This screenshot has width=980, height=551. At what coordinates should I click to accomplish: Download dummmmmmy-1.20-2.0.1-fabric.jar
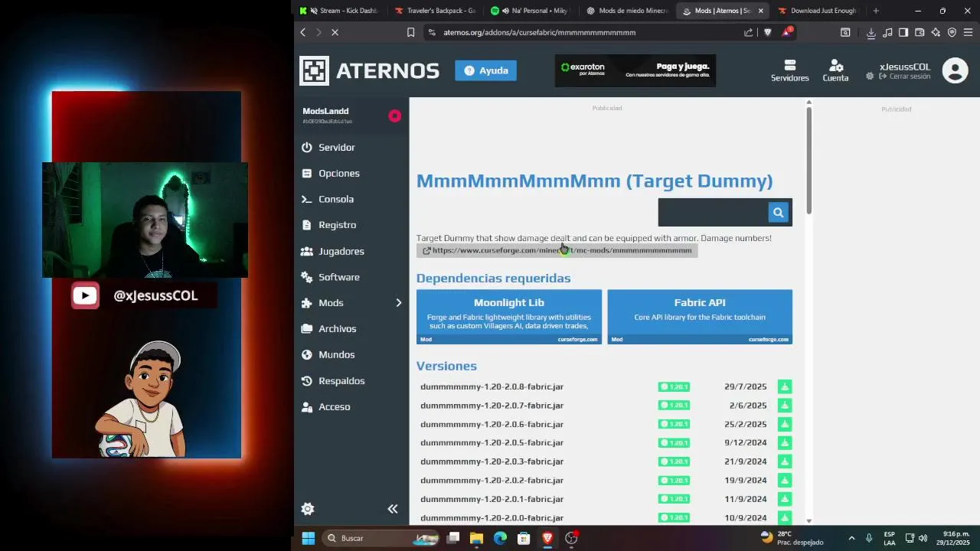pos(784,499)
